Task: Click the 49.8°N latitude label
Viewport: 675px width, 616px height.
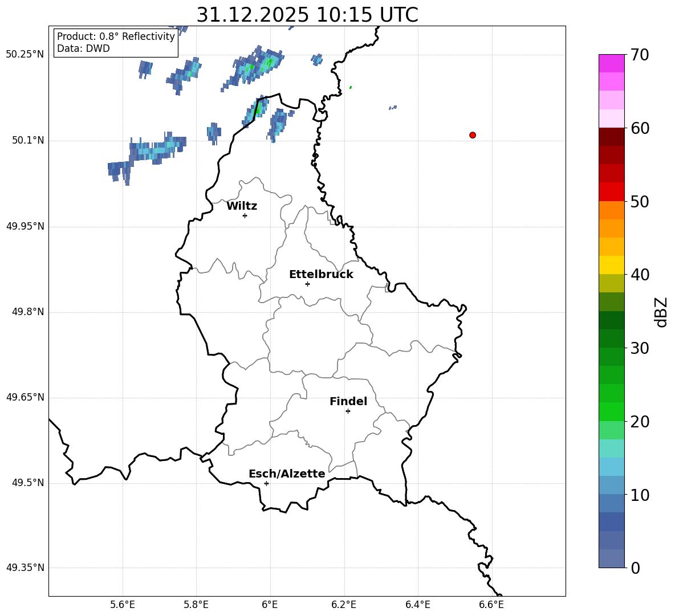Action: 28,312
